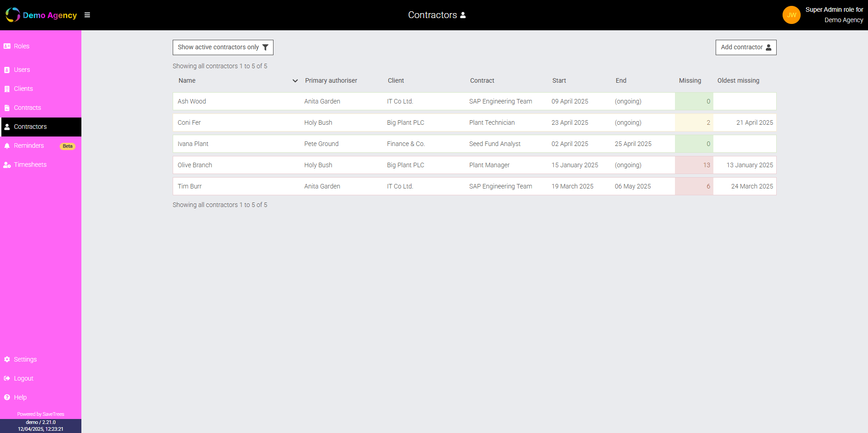Open the Coni Fer contractor row
This screenshot has width=868, height=433.
(475, 122)
